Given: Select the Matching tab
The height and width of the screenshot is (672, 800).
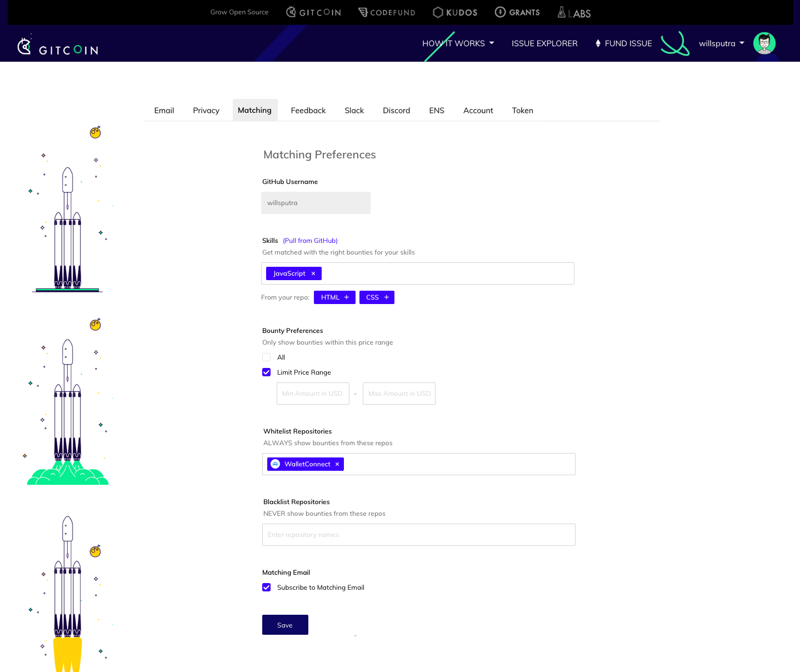Looking at the screenshot, I should pyautogui.click(x=255, y=110).
